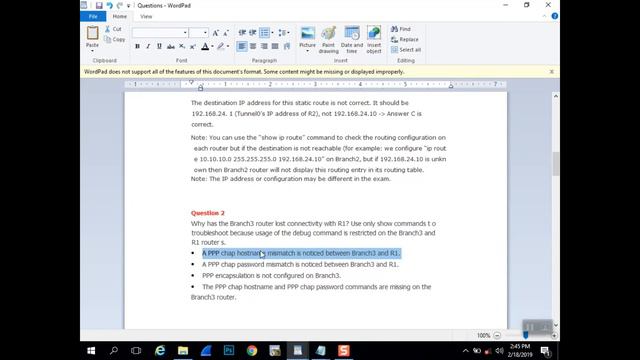
Task: Toggle superscript formatting
Action: coord(193,47)
